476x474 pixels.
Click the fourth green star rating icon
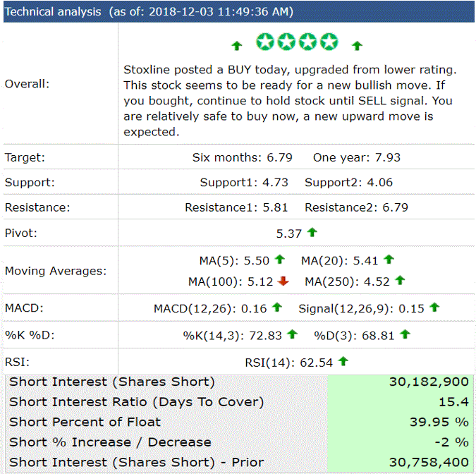329,42
